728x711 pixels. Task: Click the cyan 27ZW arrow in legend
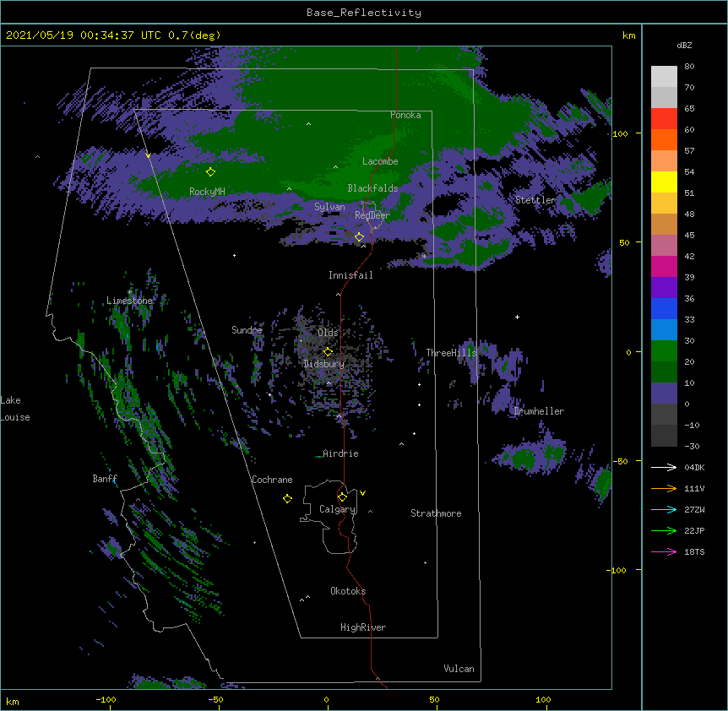click(x=664, y=509)
